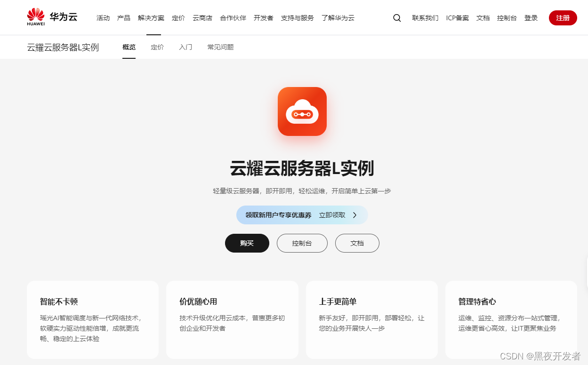Open the 解决方案 menu

151,18
